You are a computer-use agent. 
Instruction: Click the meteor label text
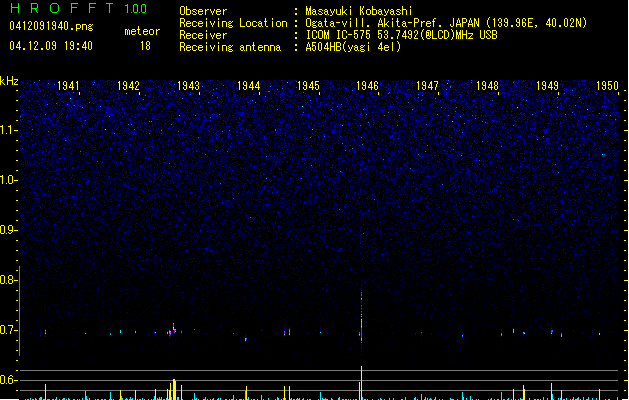[141, 31]
